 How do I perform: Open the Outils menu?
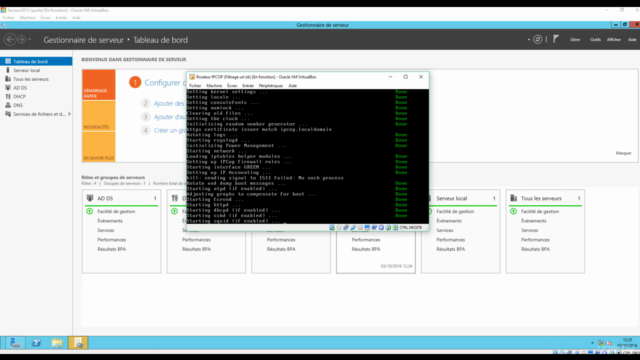tap(595, 40)
